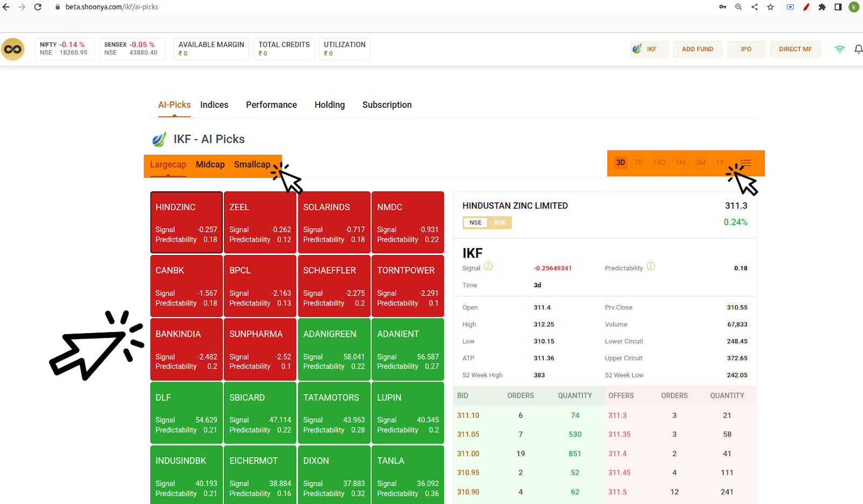Click the share page icon
The width and height of the screenshot is (863, 504).
[755, 7]
